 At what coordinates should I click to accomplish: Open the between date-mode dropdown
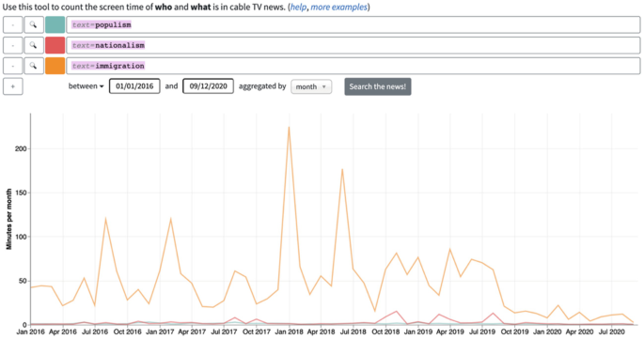[x=86, y=86]
